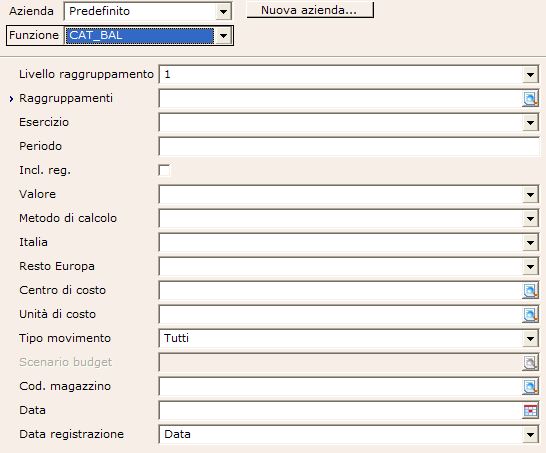Click the Livello raggruppamento label
Screen dimensions: 546x453
click(x=86, y=75)
